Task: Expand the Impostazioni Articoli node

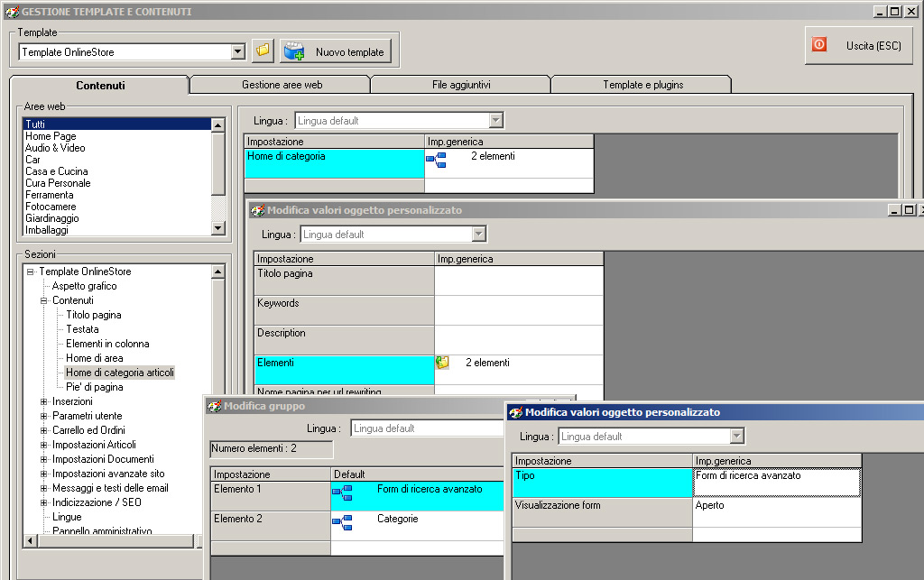Action: [43, 445]
